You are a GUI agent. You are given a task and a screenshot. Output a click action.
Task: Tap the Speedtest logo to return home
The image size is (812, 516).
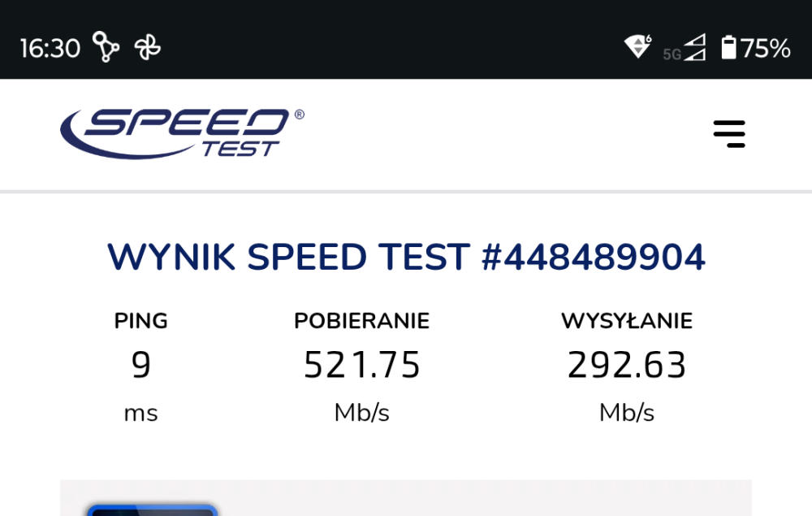click(180, 132)
